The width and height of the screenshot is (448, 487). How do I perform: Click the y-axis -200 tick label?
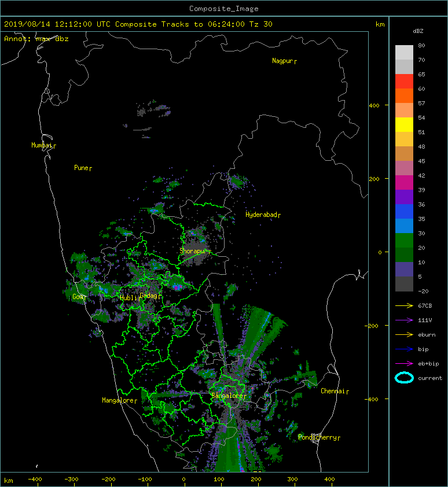point(372,326)
